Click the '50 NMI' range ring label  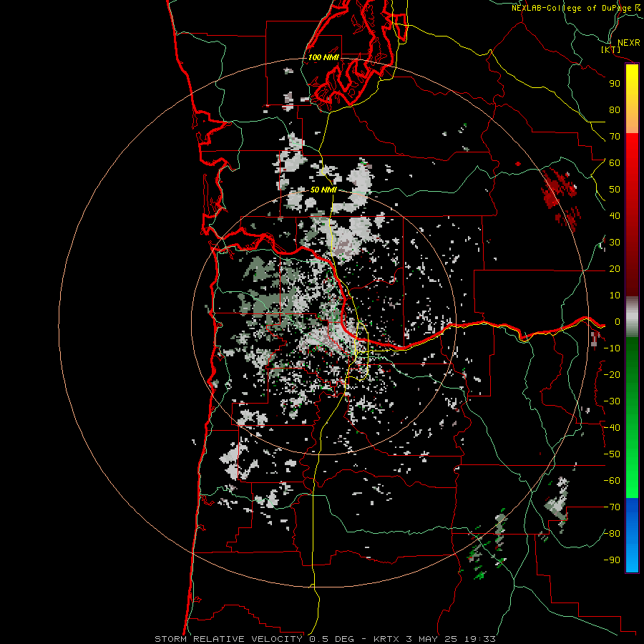(323, 190)
